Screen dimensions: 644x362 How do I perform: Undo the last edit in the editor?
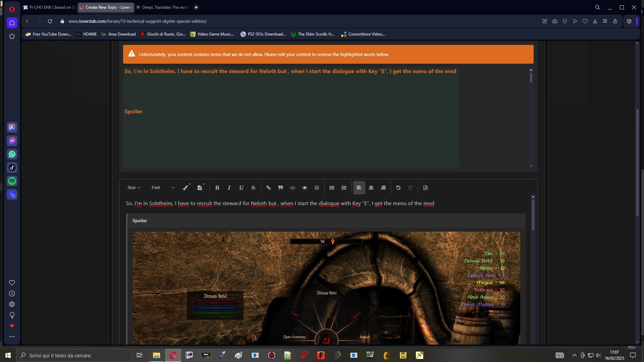point(398,188)
